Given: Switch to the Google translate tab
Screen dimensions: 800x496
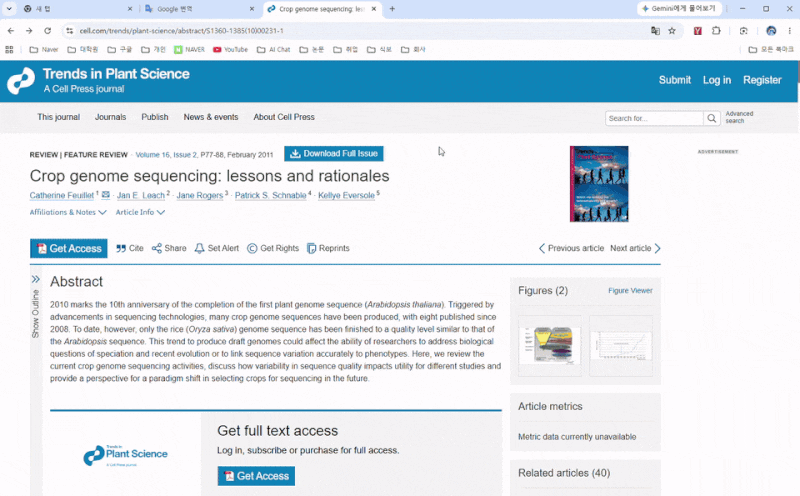Looking at the screenshot, I should pyautogui.click(x=199, y=9).
